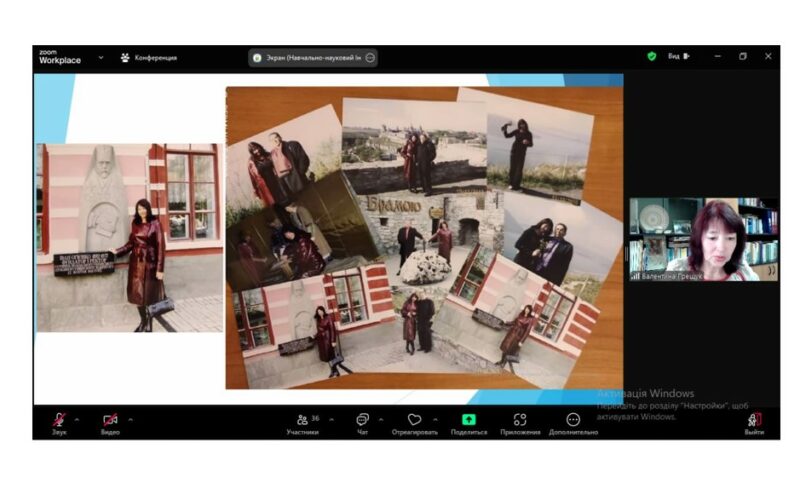The image size is (800, 500).
Task: Open the Вид view layout menu
Action: [678, 57]
